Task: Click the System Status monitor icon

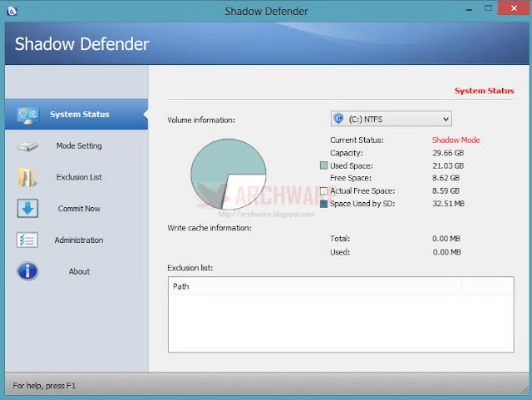Action: (x=28, y=116)
